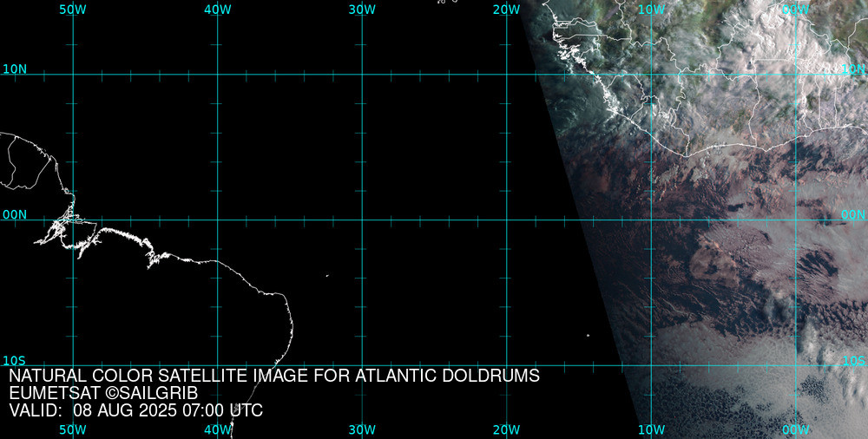Click the '40W' longitude label along the top edge
The width and height of the screenshot is (868, 439).
pos(218,10)
